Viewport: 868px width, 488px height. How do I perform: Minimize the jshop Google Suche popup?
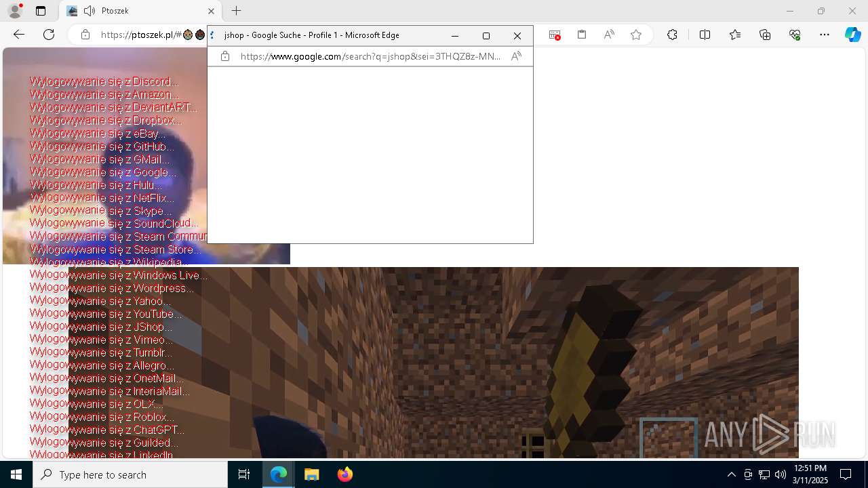(x=455, y=35)
